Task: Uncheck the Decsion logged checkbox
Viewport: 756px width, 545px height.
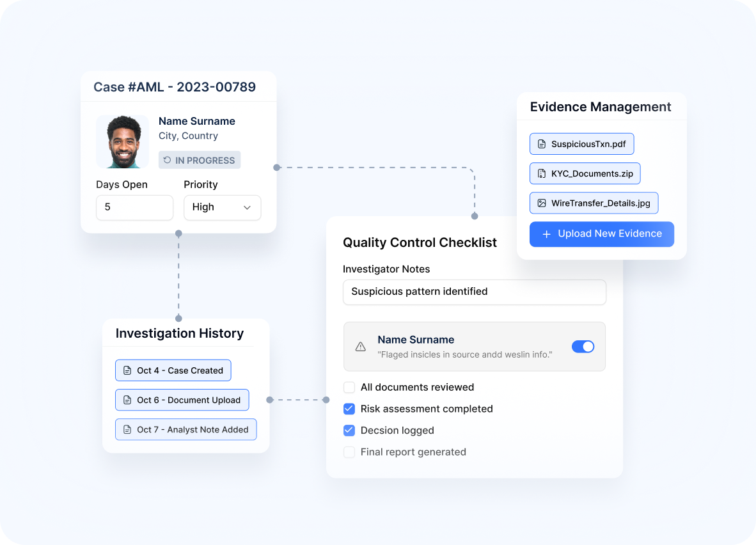Action: pos(349,430)
